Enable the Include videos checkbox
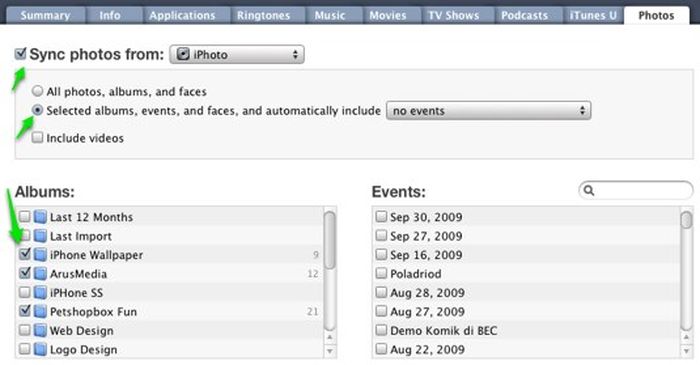 coord(38,137)
